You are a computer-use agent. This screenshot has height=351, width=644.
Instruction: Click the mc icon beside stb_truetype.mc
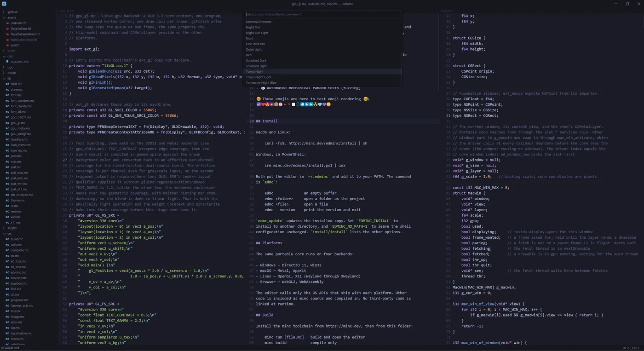(7, 195)
